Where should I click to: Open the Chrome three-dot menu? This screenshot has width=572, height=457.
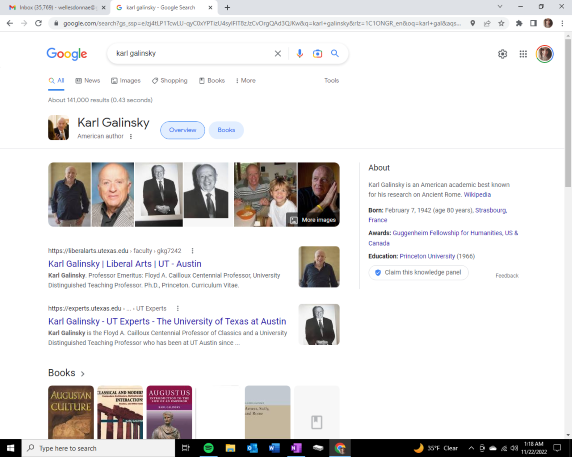(562, 23)
